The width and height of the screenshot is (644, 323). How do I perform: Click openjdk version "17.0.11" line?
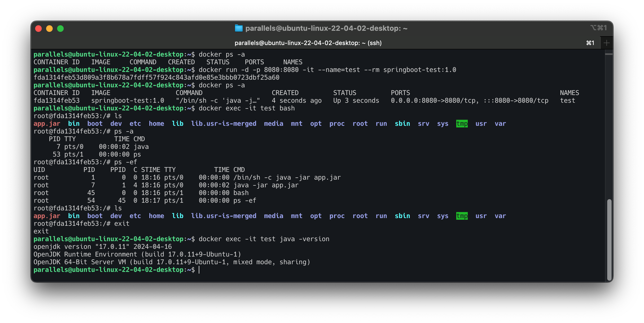coord(103,247)
